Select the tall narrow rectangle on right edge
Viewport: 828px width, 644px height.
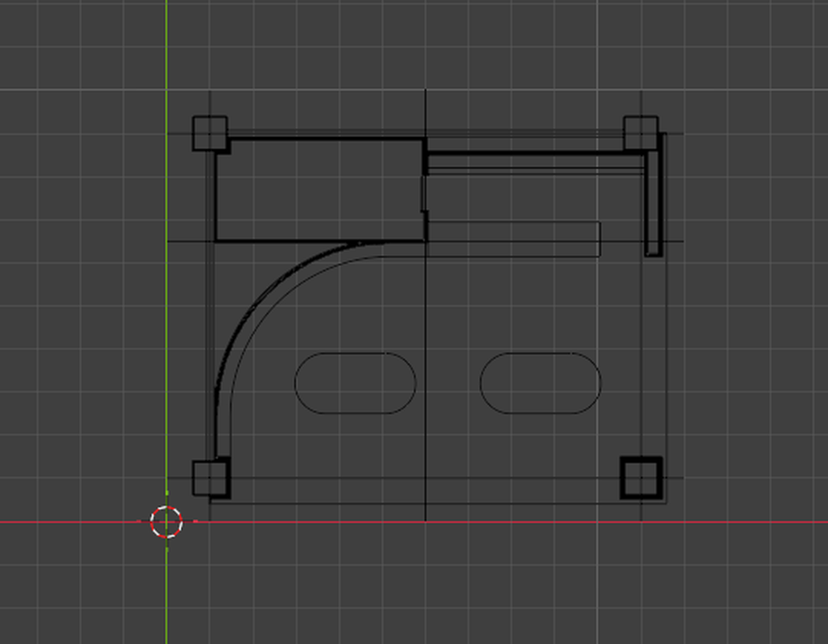654,203
